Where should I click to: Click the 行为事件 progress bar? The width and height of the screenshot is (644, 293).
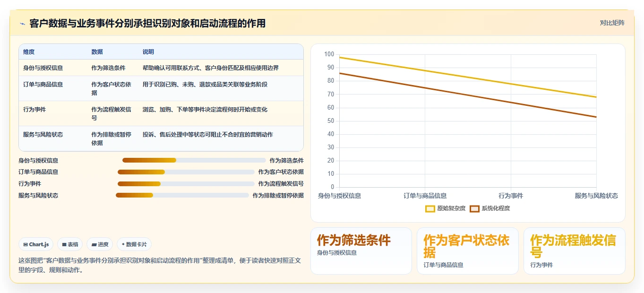click(186, 184)
